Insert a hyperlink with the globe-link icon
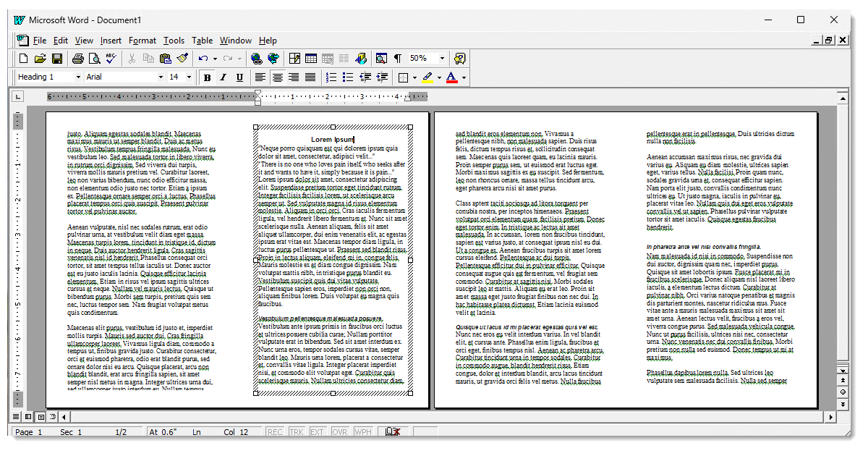The image size is (868, 456). pyautogui.click(x=256, y=59)
